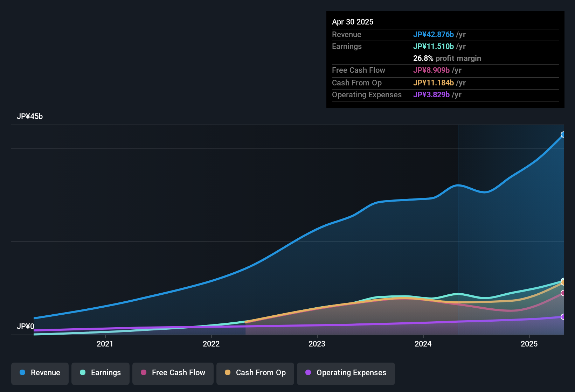Click the 26.8% profit margin text

pos(447,58)
